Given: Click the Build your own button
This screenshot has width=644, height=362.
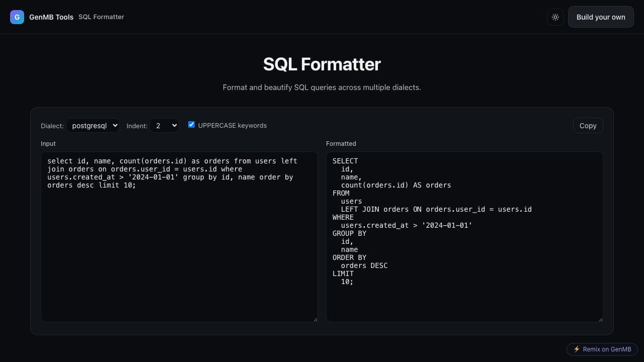Looking at the screenshot, I should tap(601, 17).
